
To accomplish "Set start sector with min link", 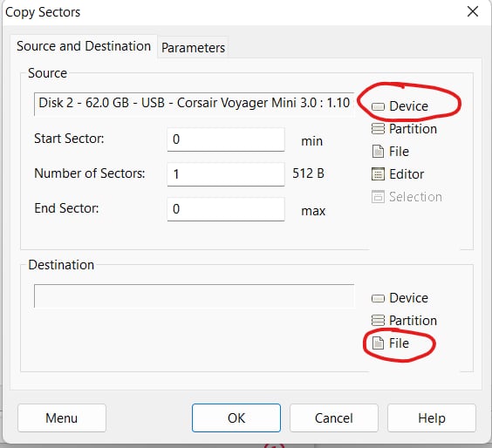I will 311,141.
